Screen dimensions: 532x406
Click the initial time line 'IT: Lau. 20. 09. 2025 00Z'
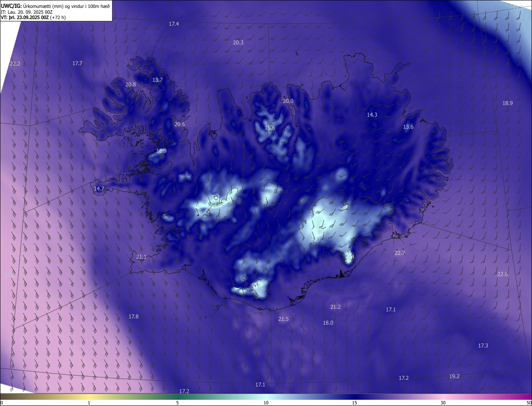(x=27, y=12)
